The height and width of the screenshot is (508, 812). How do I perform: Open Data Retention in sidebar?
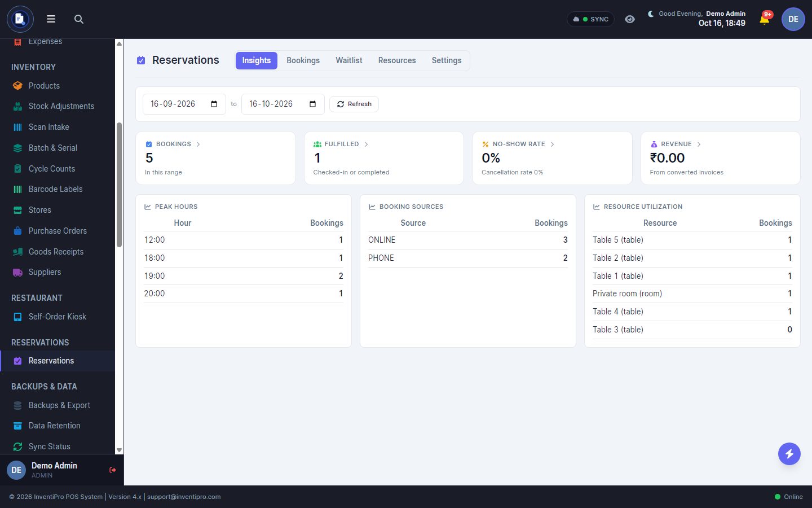[x=58, y=426]
